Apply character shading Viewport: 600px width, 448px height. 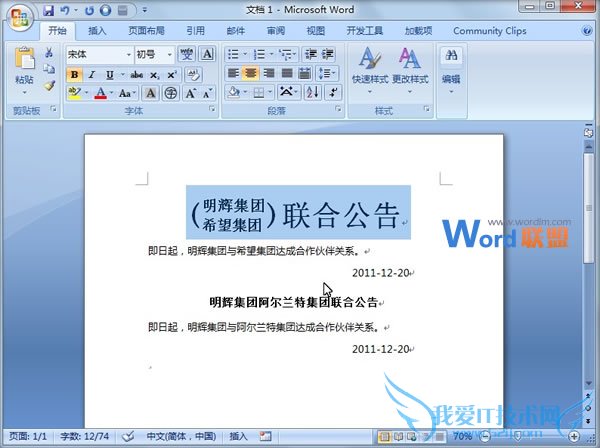pyautogui.click(x=151, y=93)
